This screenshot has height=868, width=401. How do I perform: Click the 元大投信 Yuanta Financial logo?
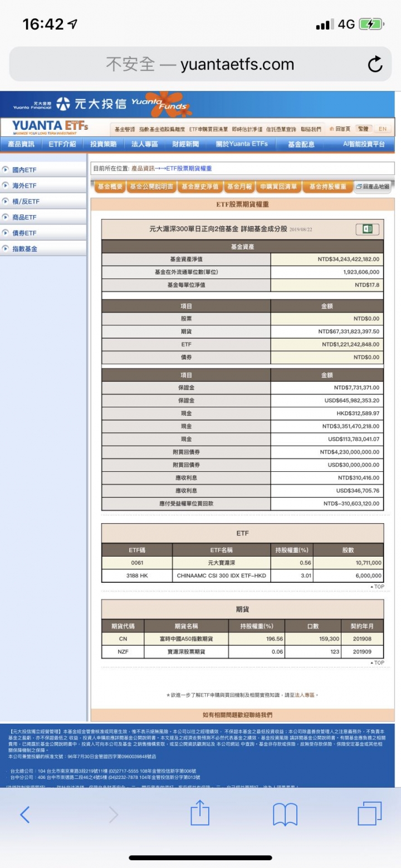[70, 104]
